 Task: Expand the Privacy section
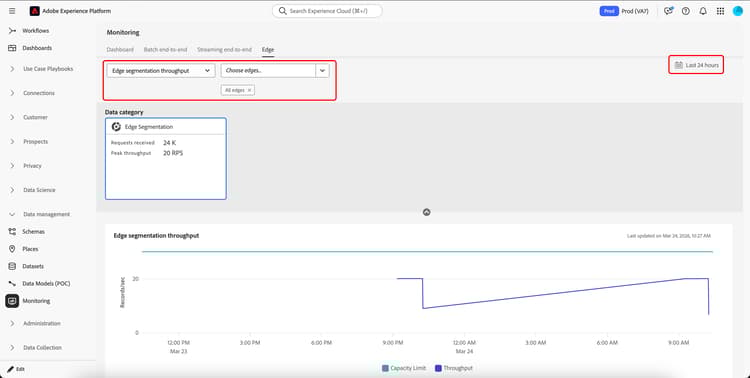tap(12, 166)
